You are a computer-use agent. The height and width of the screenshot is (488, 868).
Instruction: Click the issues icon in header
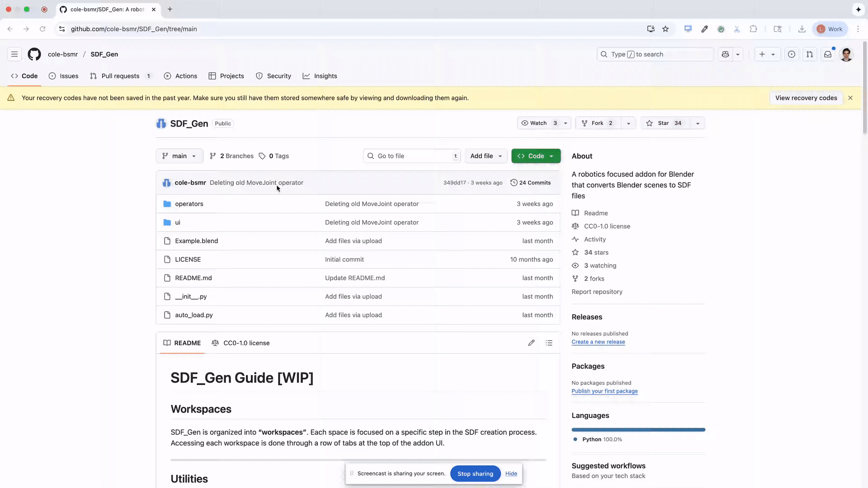click(791, 54)
